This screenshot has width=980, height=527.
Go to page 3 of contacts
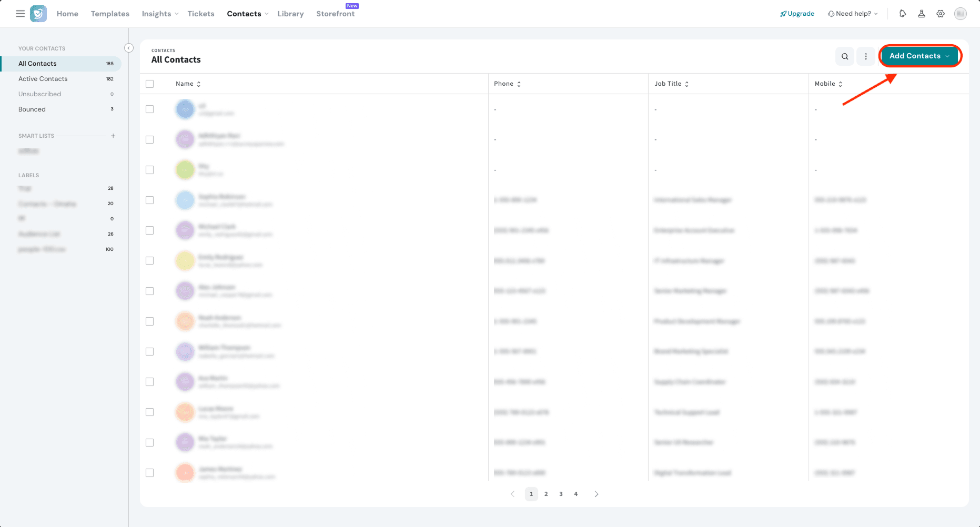pos(561,494)
